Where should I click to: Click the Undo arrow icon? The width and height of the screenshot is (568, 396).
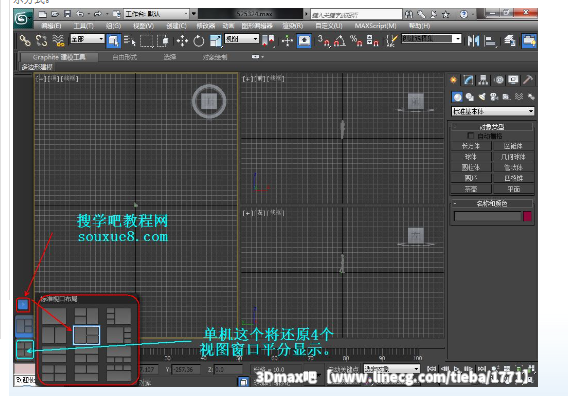coord(80,14)
